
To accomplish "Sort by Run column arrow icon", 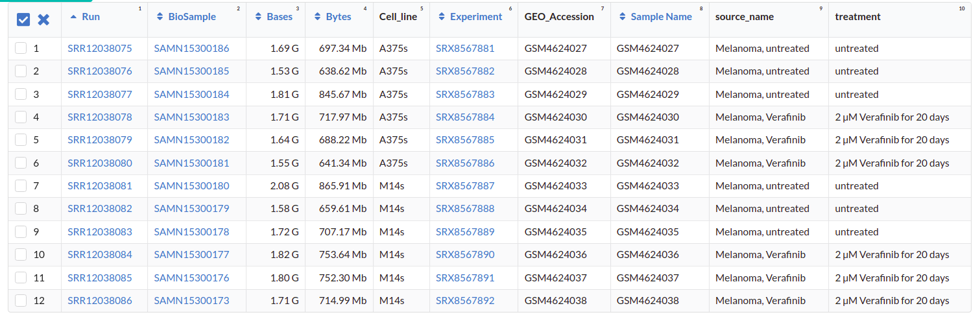I will pyautogui.click(x=73, y=17).
